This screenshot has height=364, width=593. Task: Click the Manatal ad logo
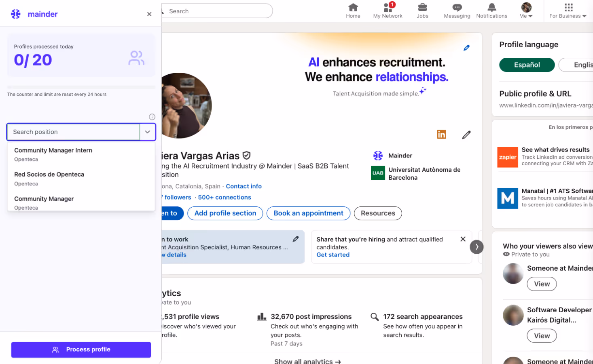(x=508, y=198)
